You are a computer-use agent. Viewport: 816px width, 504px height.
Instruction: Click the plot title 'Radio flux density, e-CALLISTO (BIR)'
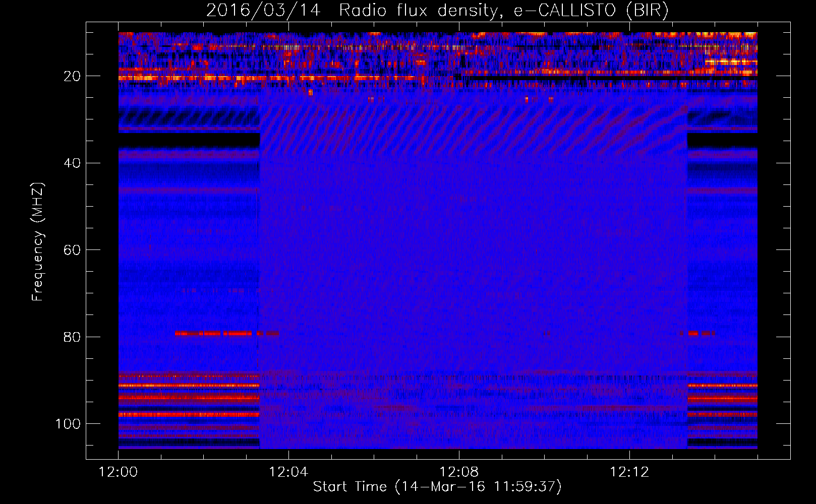[504, 10]
